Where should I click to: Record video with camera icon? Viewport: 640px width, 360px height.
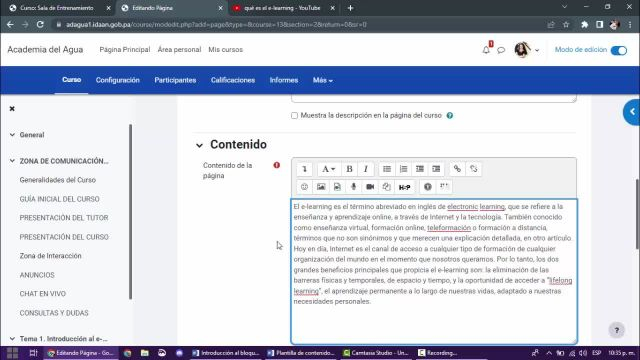[x=370, y=187]
